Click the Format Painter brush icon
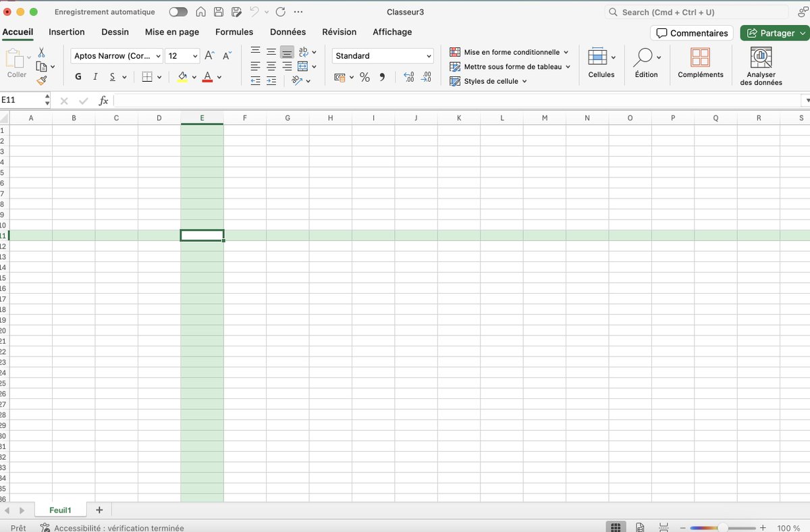Screen dimensions: 810x532 pyautogui.click(x=41, y=80)
